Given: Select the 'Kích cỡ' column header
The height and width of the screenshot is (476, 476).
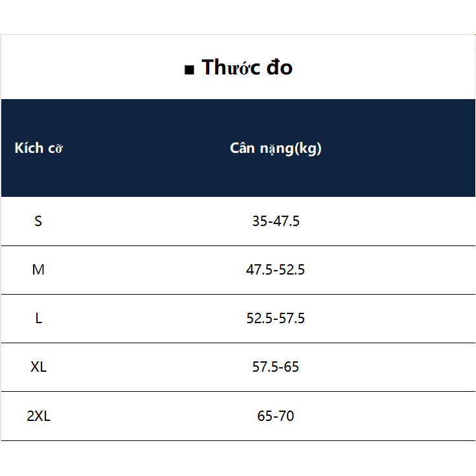Looking at the screenshot, I should point(38,148).
